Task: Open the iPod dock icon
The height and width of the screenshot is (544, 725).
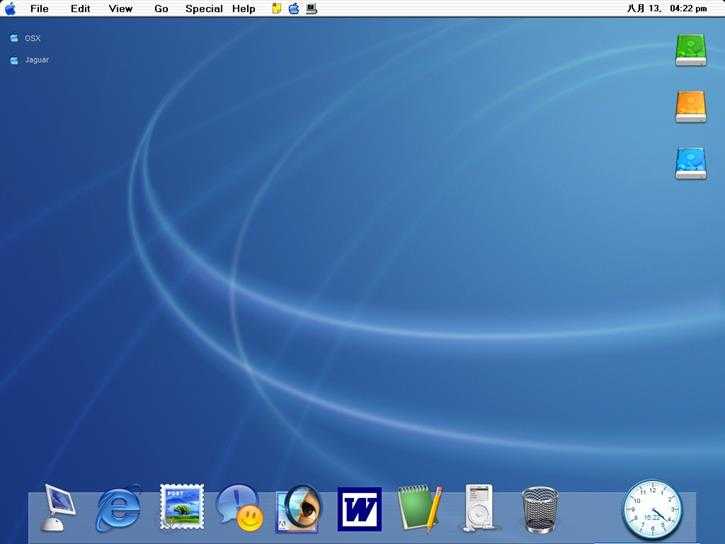Action: 479,508
